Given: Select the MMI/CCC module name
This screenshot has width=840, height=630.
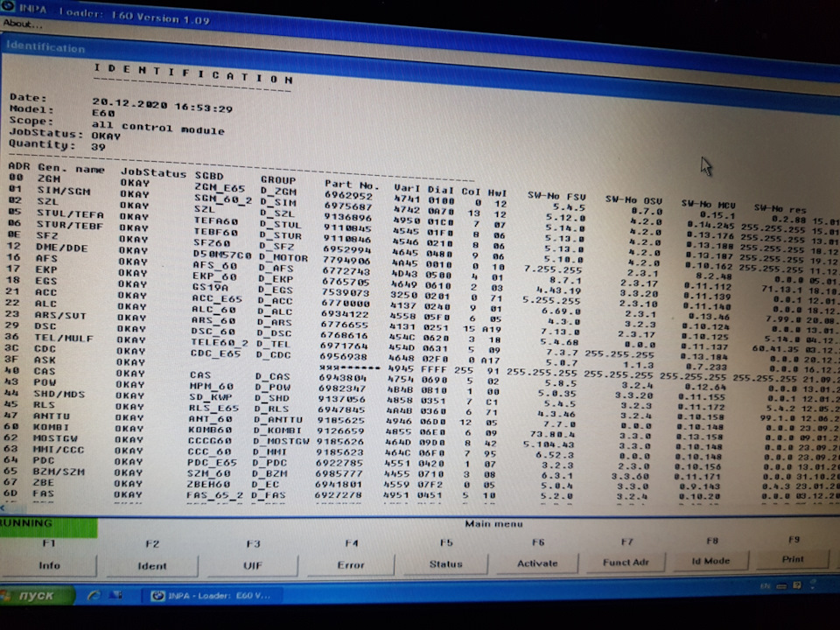Looking at the screenshot, I should [x=59, y=449].
